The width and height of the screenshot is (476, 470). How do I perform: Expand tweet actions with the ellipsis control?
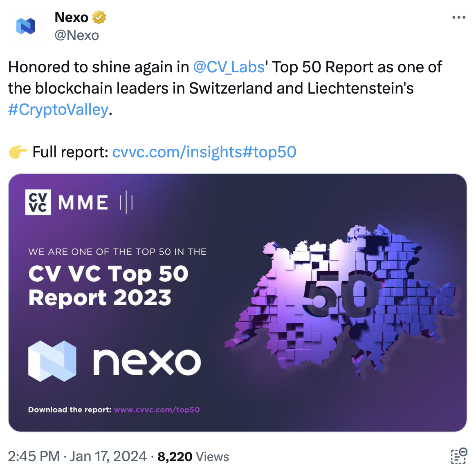[x=459, y=16]
